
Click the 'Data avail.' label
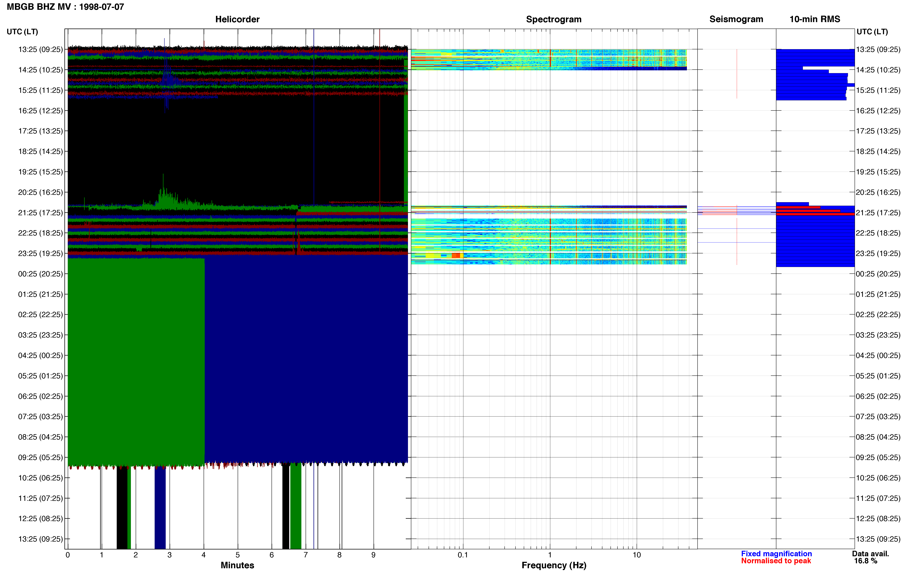[870, 554]
